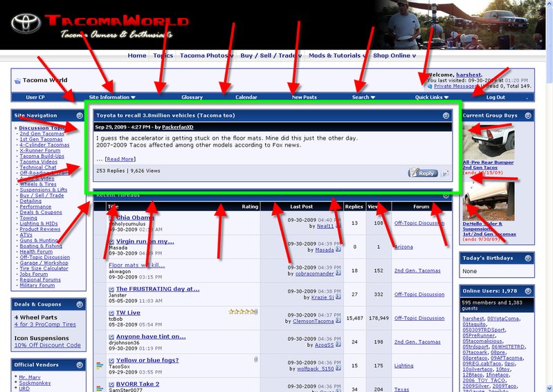The width and height of the screenshot is (553, 392).
Task: Click the Toyota logo in the header
Action: (x=26, y=24)
